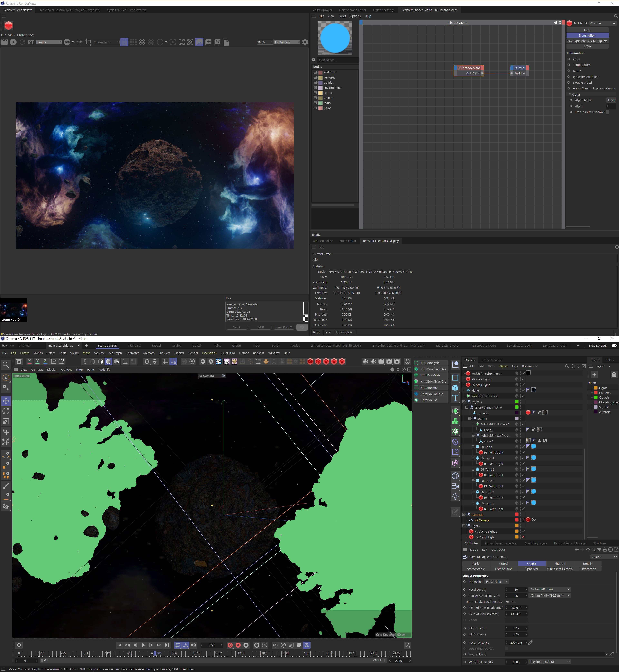
Task: Expand the Textures node category
Action: (x=315, y=77)
